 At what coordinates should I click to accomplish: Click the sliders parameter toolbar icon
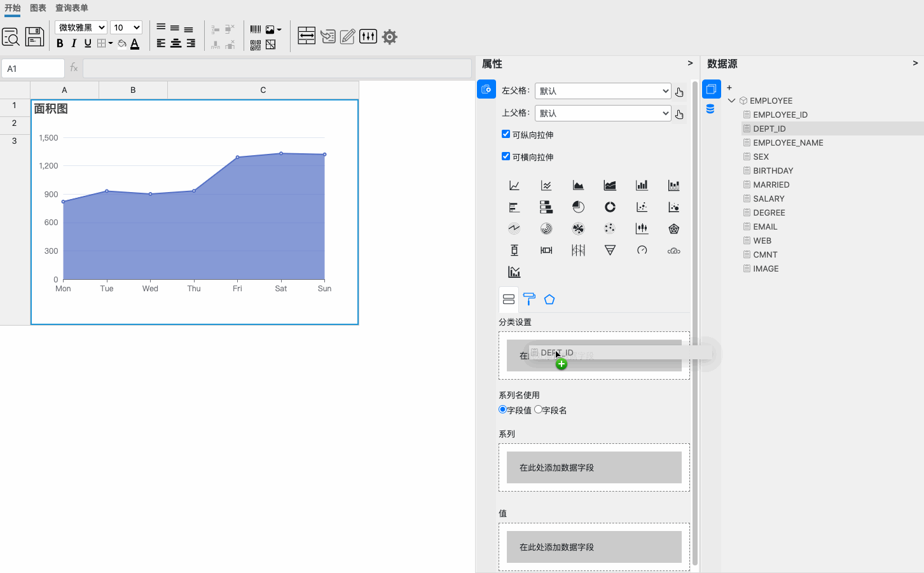tap(368, 36)
